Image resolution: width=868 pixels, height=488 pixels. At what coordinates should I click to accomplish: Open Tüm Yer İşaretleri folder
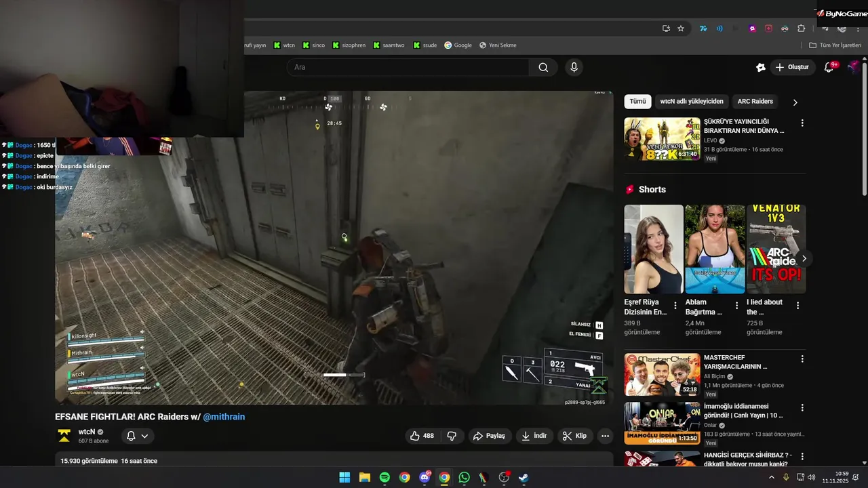click(835, 45)
